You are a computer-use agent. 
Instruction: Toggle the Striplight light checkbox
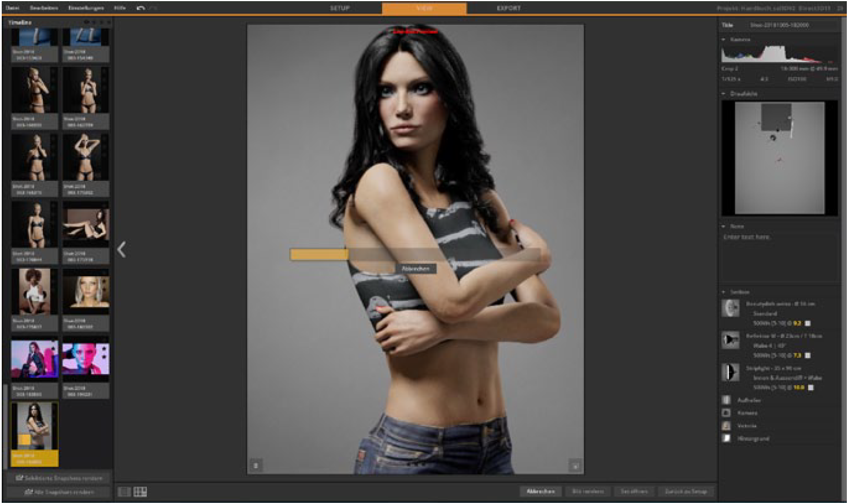point(810,388)
